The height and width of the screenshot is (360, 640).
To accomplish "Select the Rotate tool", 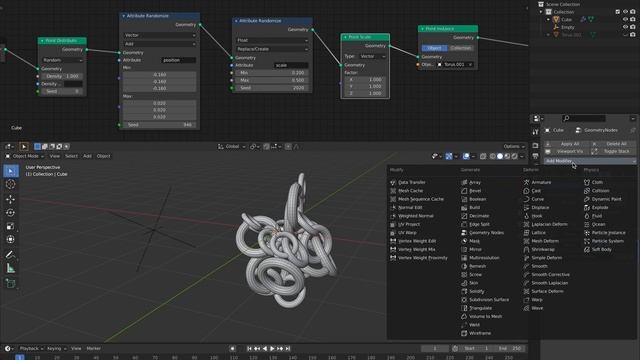I will point(11,212).
